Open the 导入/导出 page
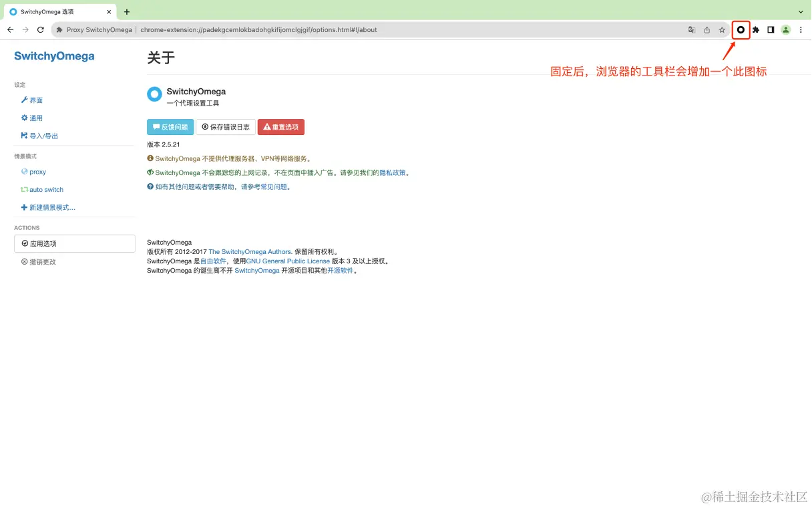 (39, 136)
